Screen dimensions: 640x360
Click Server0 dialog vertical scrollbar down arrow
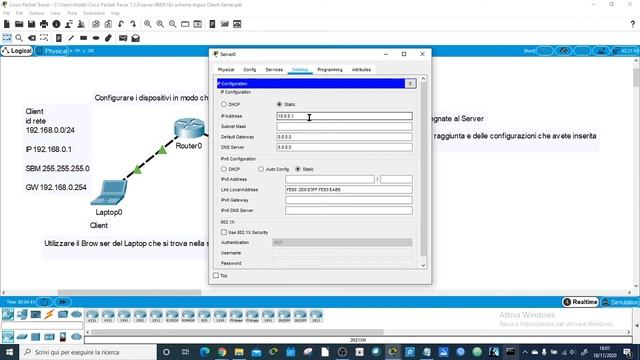click(x=423, y=265)
